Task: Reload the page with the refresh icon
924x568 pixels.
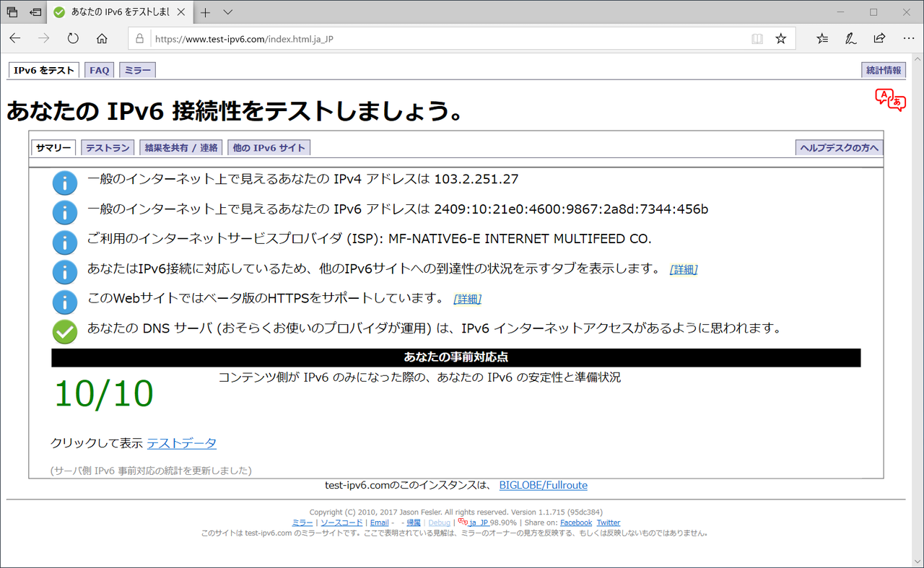Action: (73, 38)
